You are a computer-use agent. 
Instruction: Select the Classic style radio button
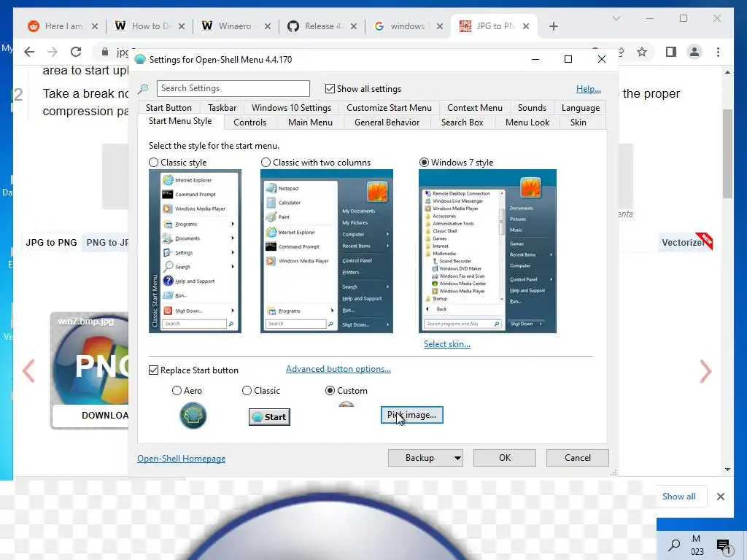click(153, 163)
